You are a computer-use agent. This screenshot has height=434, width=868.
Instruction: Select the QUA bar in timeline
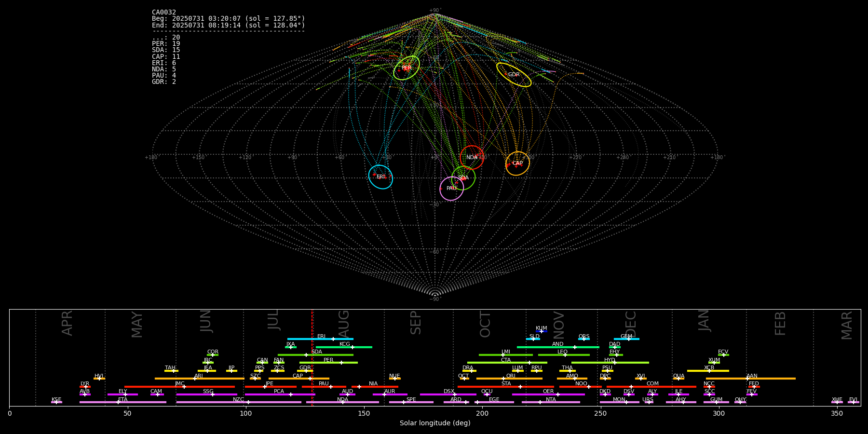pos(678,379)
